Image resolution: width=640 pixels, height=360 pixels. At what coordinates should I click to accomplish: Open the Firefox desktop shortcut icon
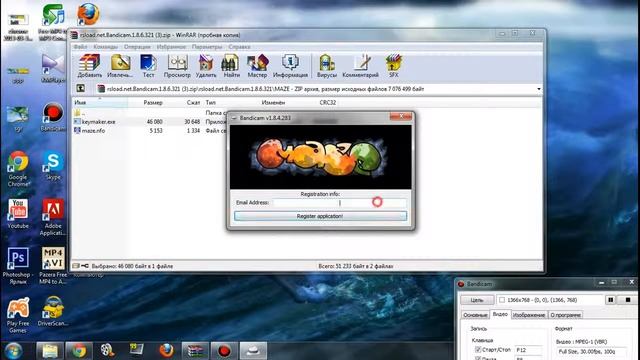pyautogui.click(x=88, y=14)
